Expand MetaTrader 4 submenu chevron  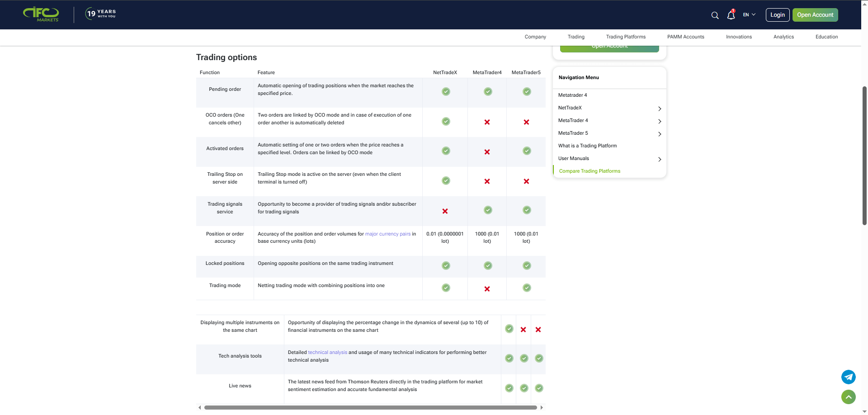tap(660, 121)
